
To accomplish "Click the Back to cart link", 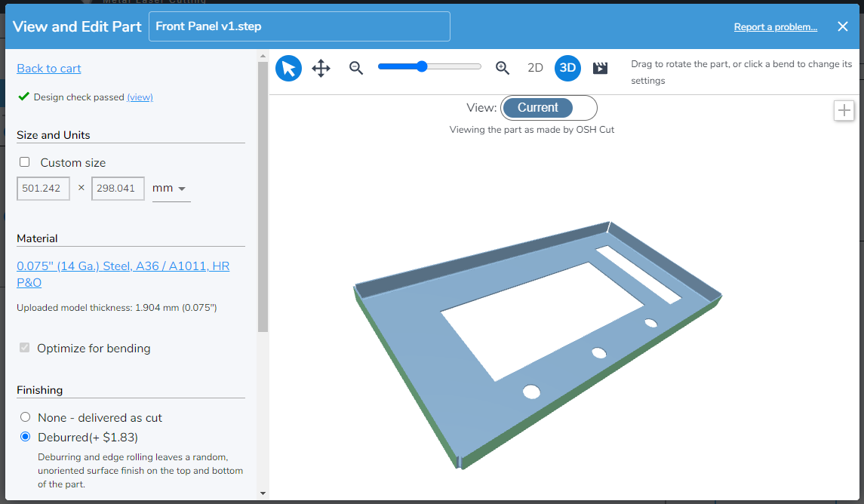I will pos(49,69).
